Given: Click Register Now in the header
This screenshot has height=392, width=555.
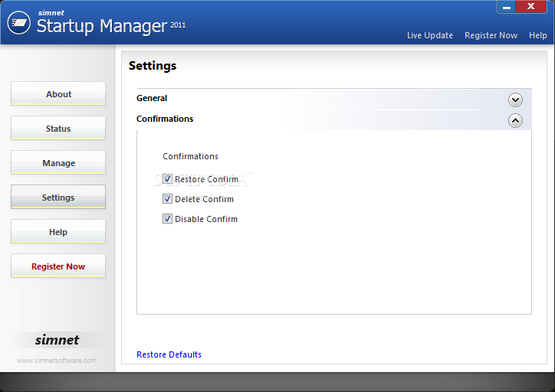Looking at the screenshot, I should coord(491,35).
